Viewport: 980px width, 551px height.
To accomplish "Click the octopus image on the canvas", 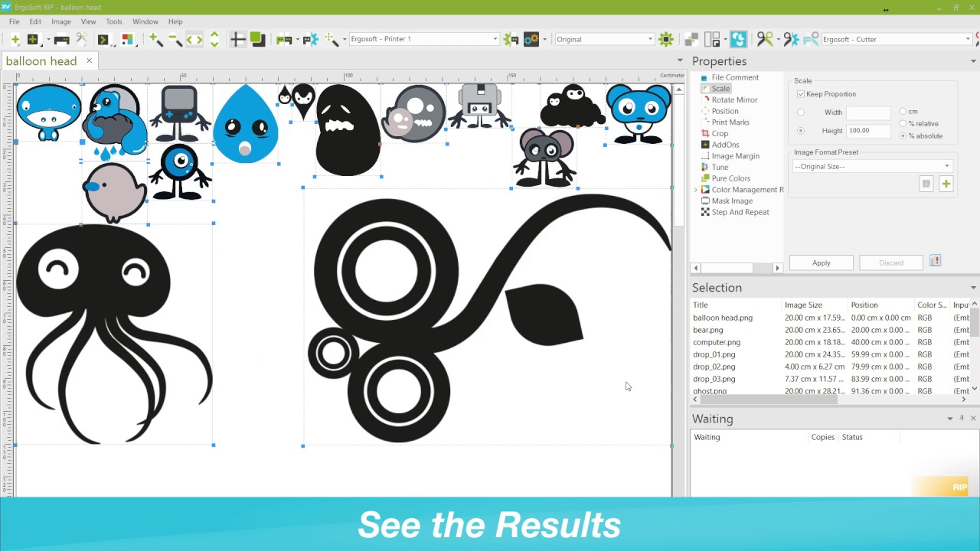I will (x=115, y=333).
